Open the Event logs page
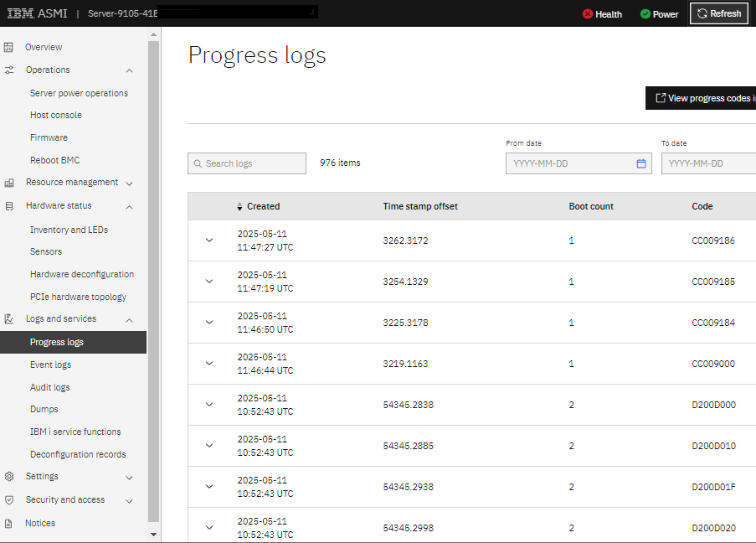This screenshot has width=756, height=543. pos(50,365)
